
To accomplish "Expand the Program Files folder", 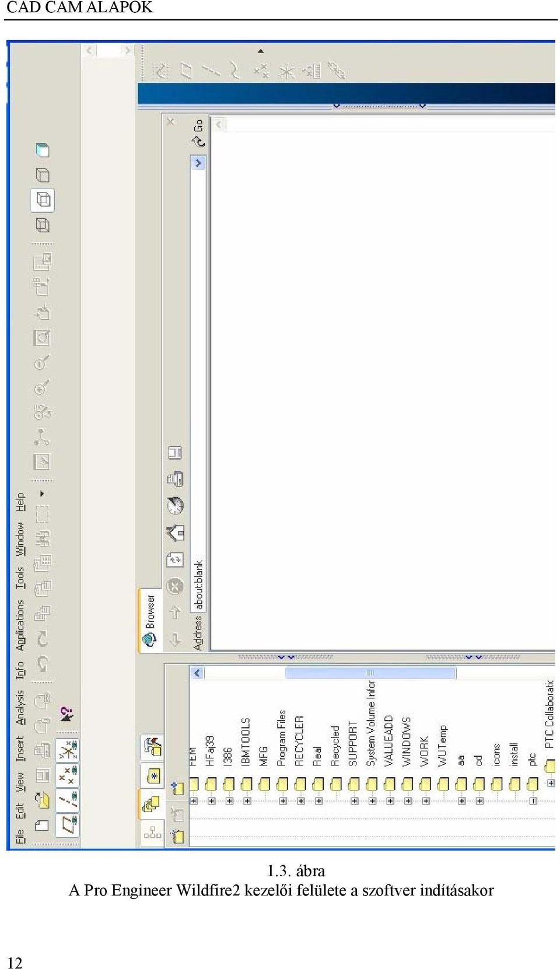I will [x=283, y=801].
